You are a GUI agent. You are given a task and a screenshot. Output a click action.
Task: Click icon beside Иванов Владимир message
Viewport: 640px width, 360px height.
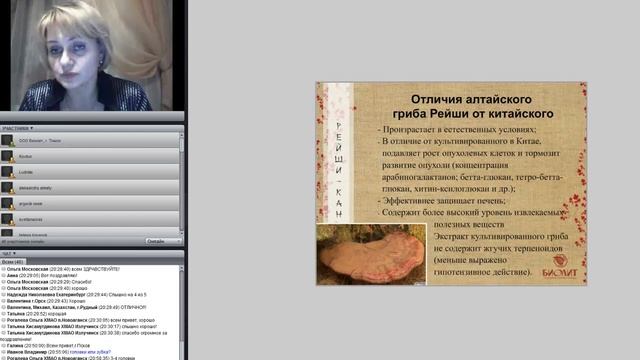3,352
